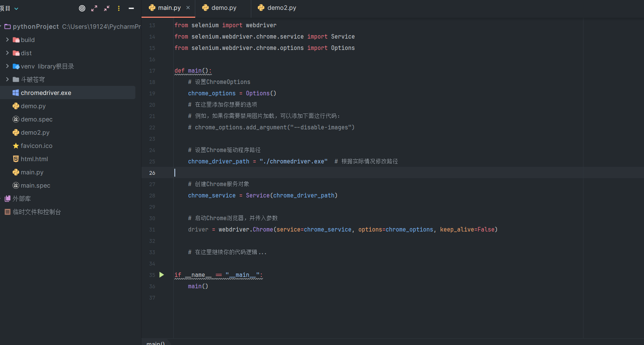Viewport: 644px width, 345px height.
Task: Open demo.spec in project tree
Action: pos(37,120)
